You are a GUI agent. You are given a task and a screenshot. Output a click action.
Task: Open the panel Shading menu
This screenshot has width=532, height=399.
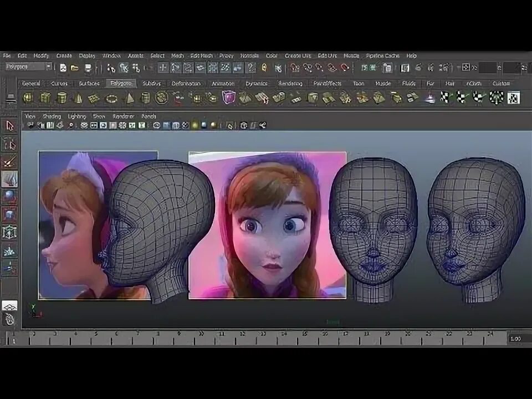coord(52,116)
